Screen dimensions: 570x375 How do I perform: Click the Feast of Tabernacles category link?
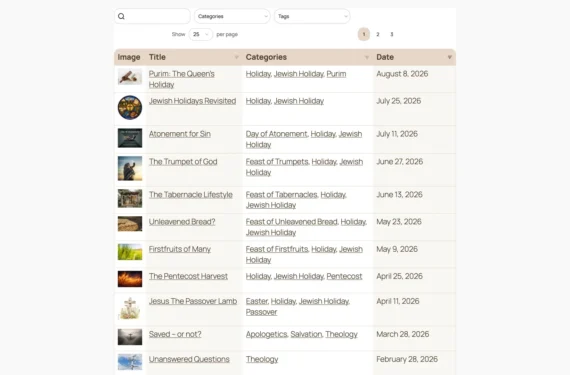281,195
